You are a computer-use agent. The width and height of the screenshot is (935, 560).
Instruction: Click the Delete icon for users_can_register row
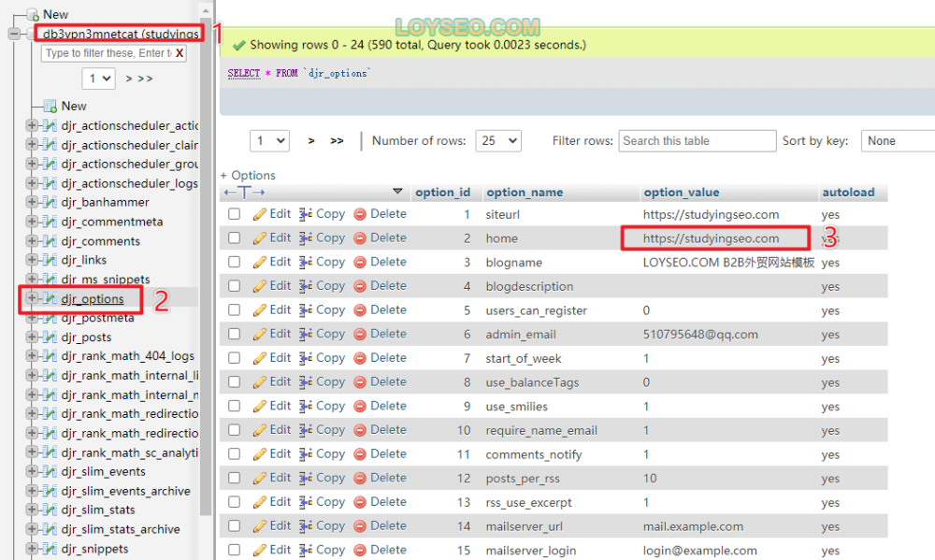coord(360,310)
